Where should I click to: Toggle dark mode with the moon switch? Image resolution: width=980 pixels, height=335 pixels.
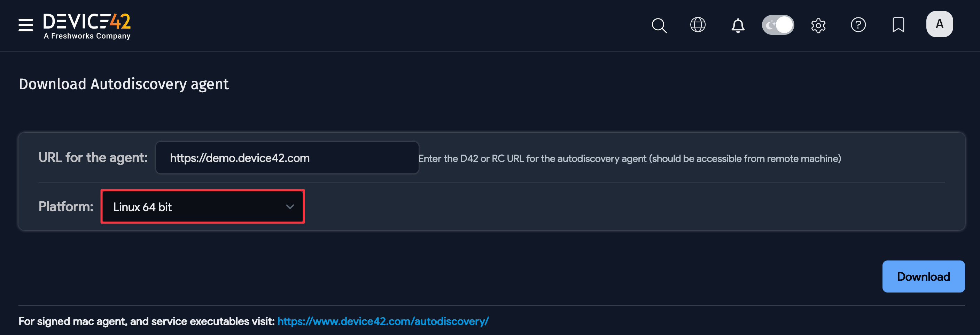[778, 25]
